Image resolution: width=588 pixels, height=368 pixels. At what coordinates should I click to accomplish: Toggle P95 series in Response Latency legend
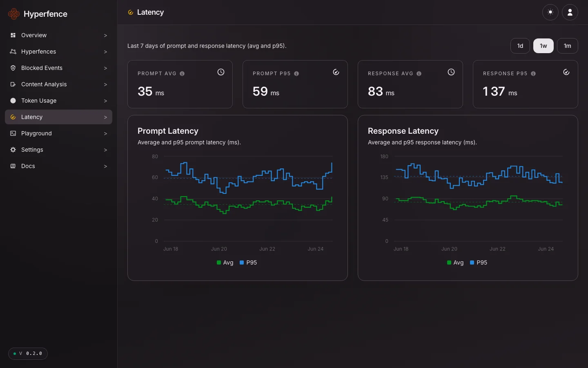point(479,263)
